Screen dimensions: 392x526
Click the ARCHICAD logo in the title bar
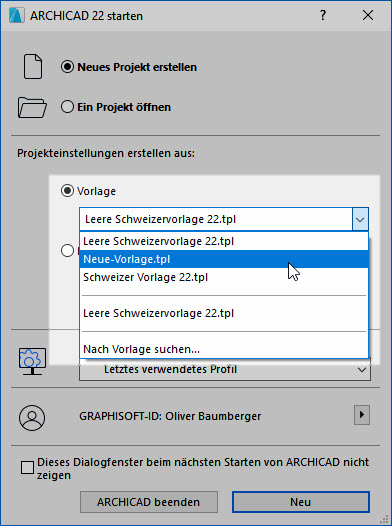(17, 15)
